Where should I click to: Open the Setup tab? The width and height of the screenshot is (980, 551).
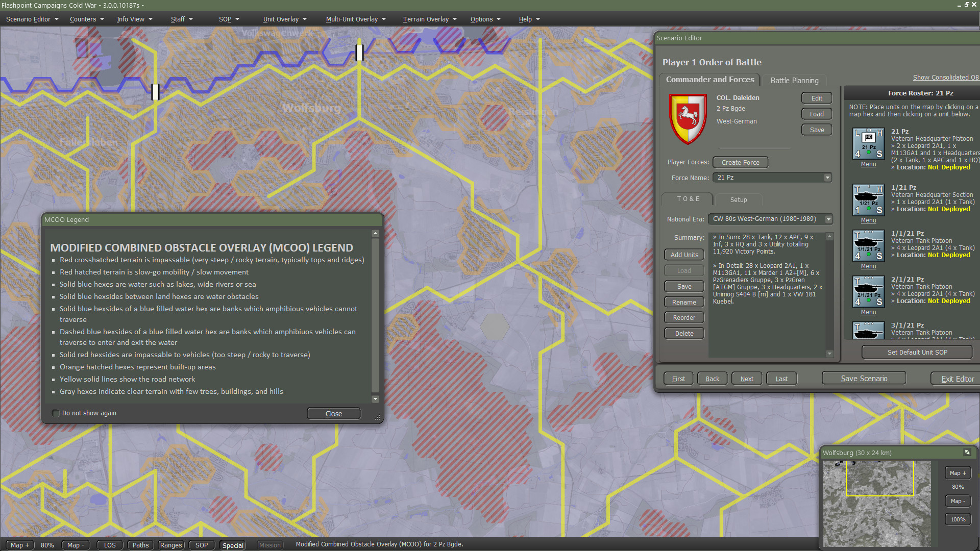pos(738,199)
